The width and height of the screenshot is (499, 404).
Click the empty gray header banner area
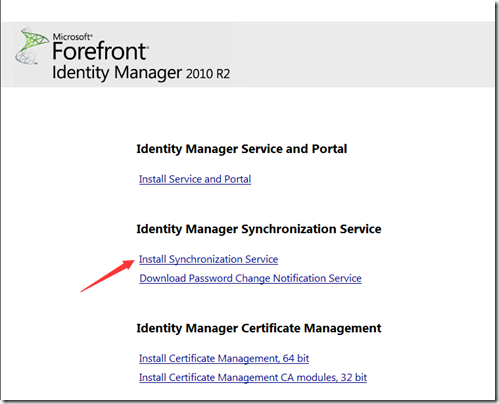362,54
